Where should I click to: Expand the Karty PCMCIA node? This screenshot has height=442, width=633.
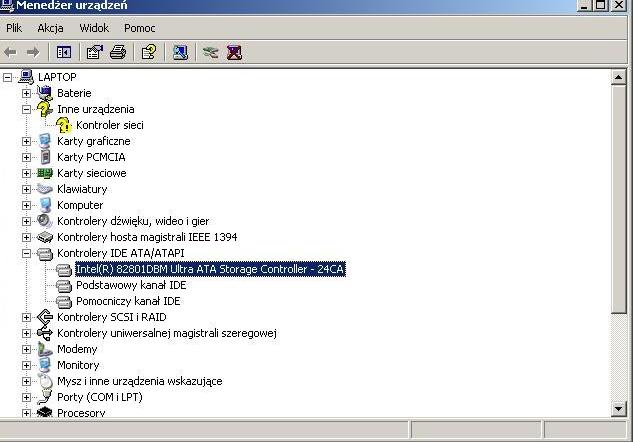pos(26,157)
